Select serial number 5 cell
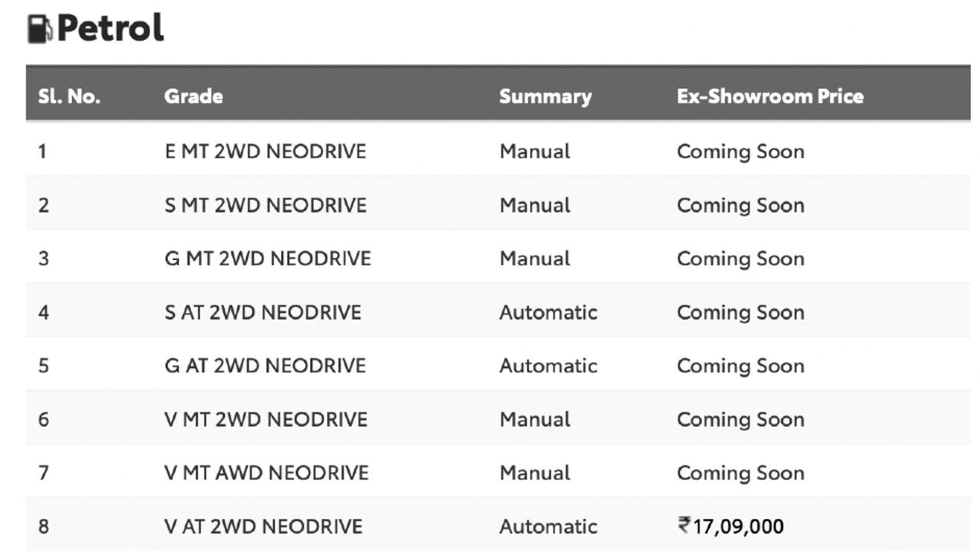 click(x=44, y=366)
